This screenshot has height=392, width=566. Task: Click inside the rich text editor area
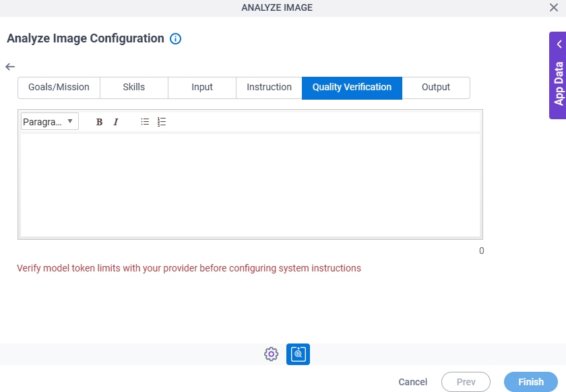[x=250, y=185]
